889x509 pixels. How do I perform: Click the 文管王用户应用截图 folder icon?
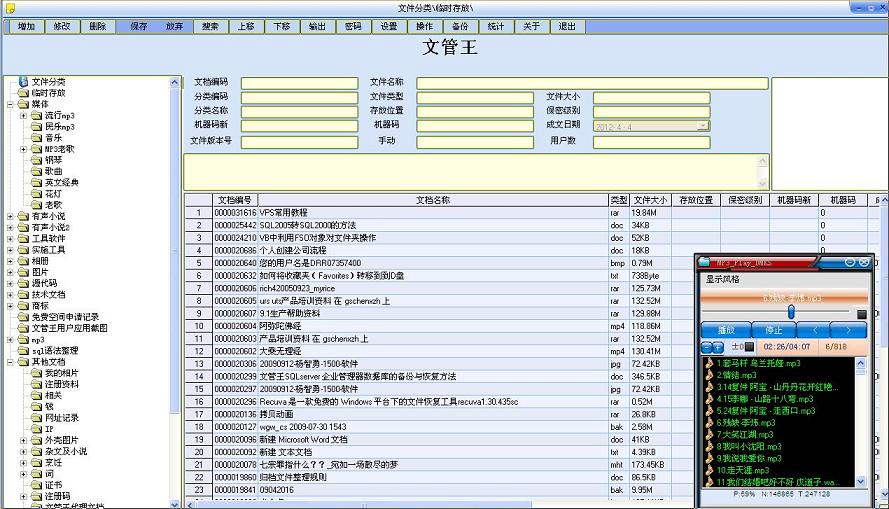23,328
